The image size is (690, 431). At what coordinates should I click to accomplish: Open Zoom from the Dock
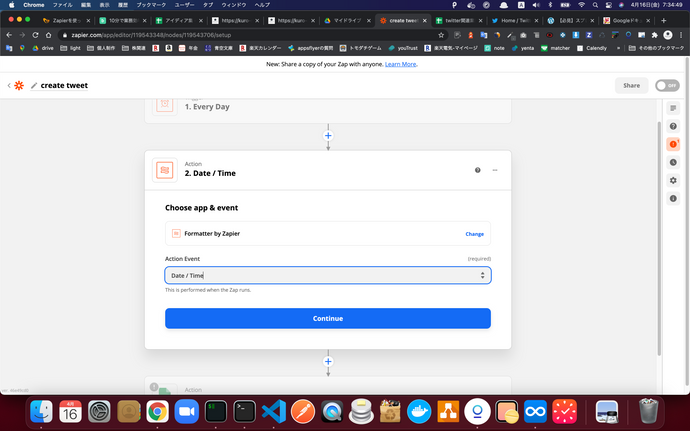pyautogui.click(x=187, y=412)
